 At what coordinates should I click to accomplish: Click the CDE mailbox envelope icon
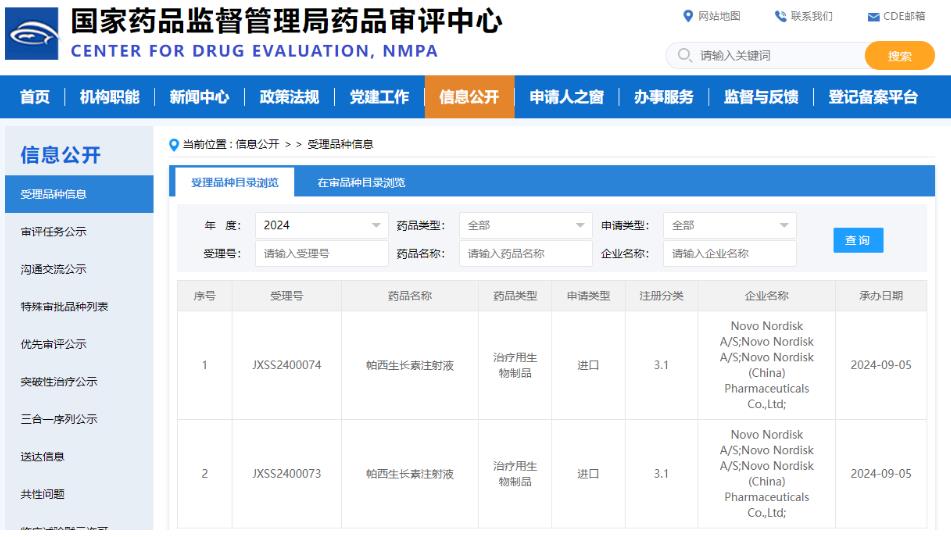873,17
